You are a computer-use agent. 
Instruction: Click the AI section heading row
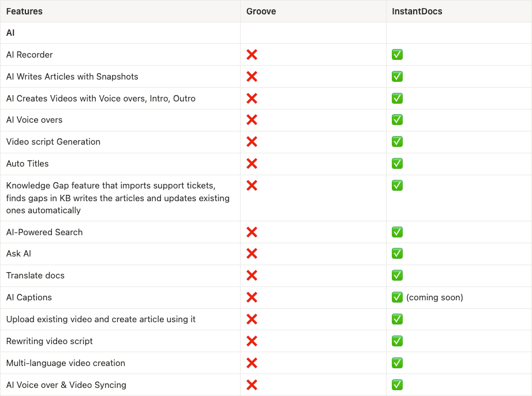click(10, 33)
